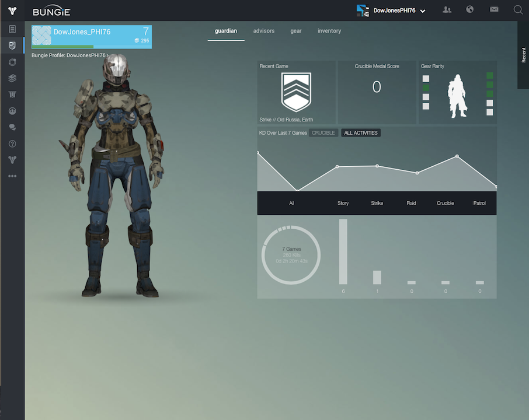Screen dimensions: 529x420
Task: Open the stacked layers icon in the sidebar
Action: click(12, 78)
